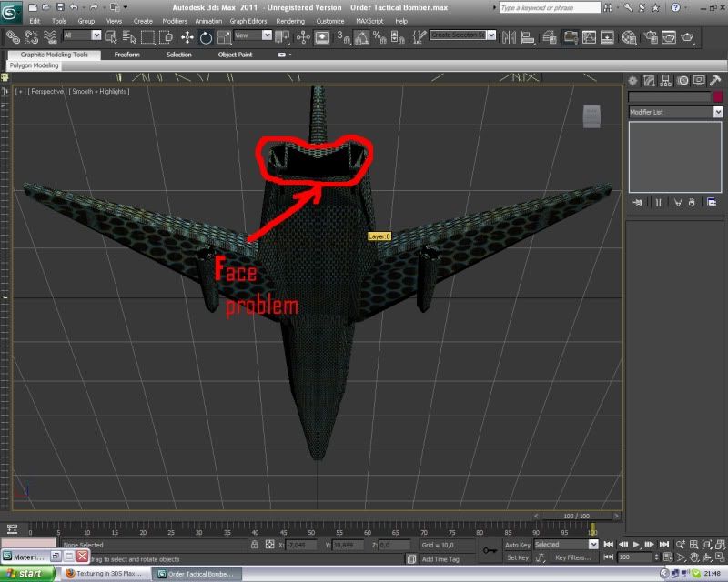Undo the last scene operation

(75, 7)
